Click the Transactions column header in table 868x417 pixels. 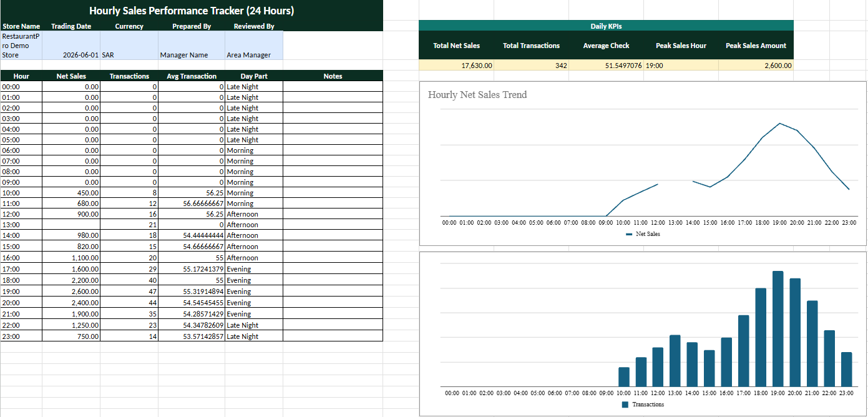129,76
